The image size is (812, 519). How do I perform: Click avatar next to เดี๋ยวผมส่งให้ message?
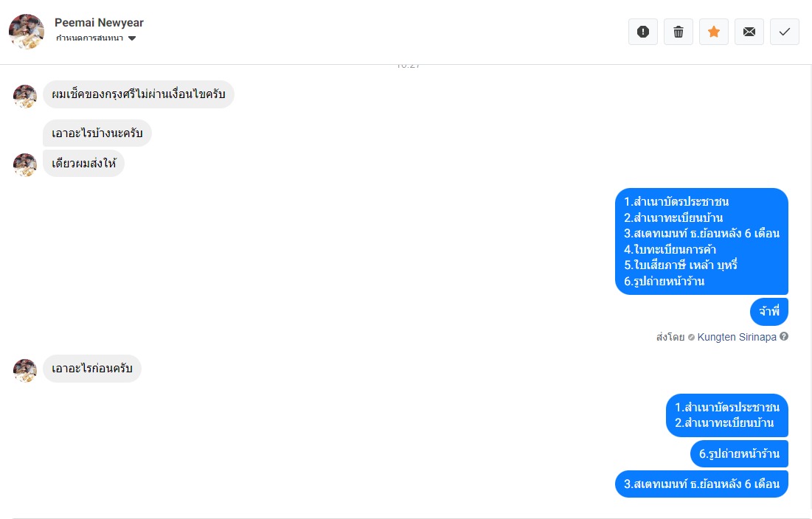coord(25,165)
